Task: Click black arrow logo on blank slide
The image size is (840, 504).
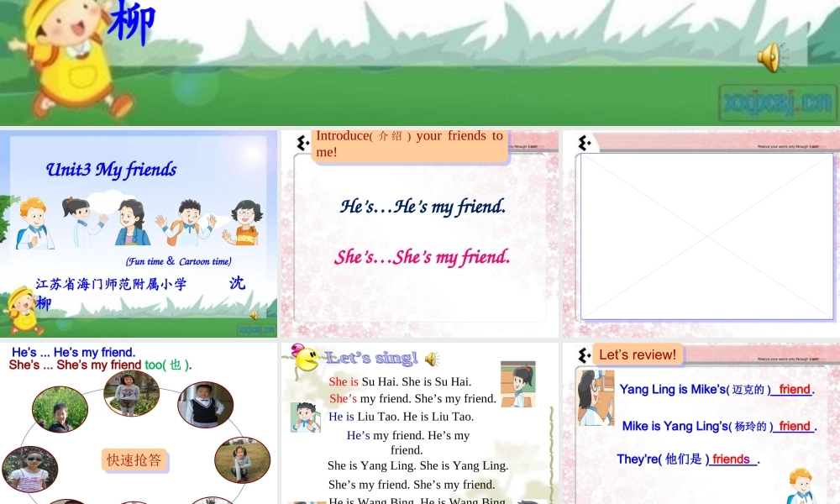Action: (x=585, y=143)
